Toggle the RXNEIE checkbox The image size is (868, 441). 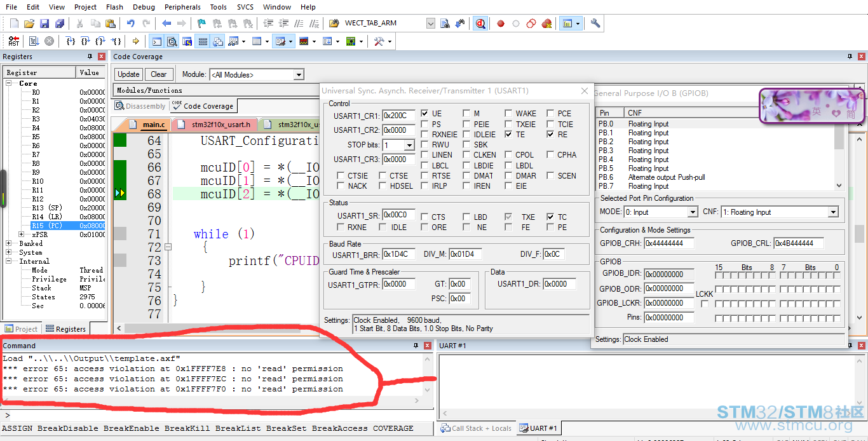tap(424, 135)
